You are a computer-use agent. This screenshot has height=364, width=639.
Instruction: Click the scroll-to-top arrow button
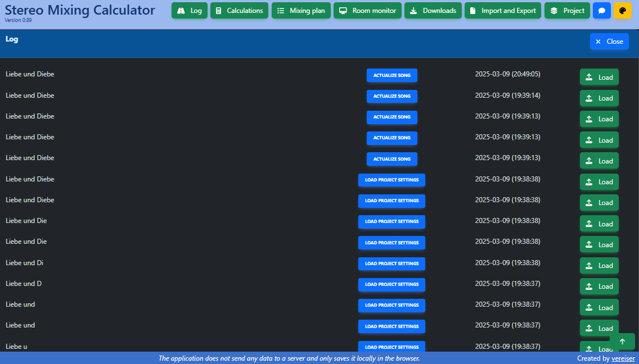pyautogui.click(x=622, y=342)
